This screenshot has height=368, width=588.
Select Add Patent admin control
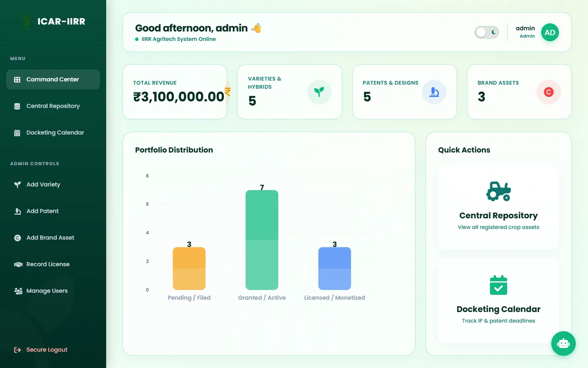coord(53,211)
